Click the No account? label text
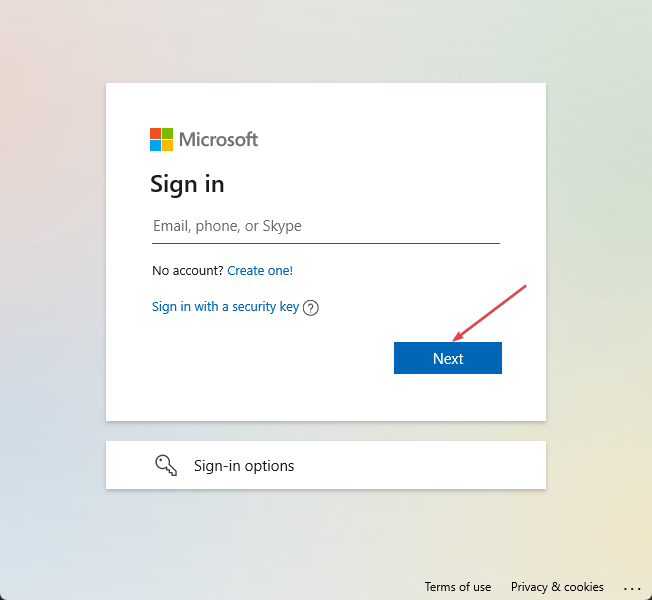Image resolution: width=652 pixels, height=600 pixels. [x=188, y=271]
